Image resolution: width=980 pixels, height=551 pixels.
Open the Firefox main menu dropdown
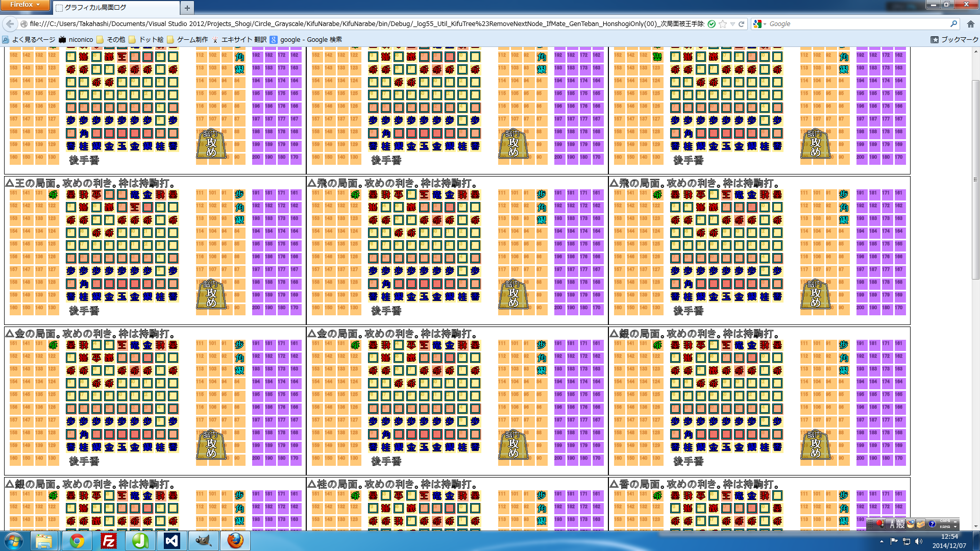(x=24, y=5)
